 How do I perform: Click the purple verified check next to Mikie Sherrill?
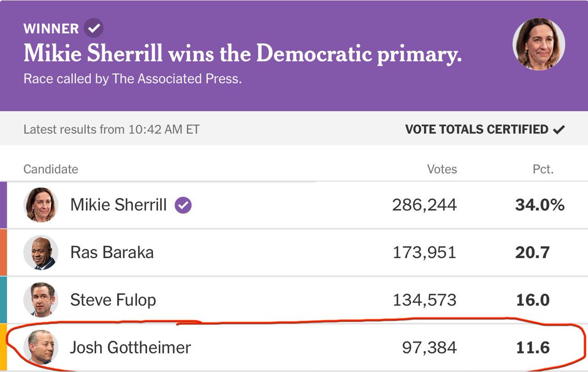tap(183, 205)
